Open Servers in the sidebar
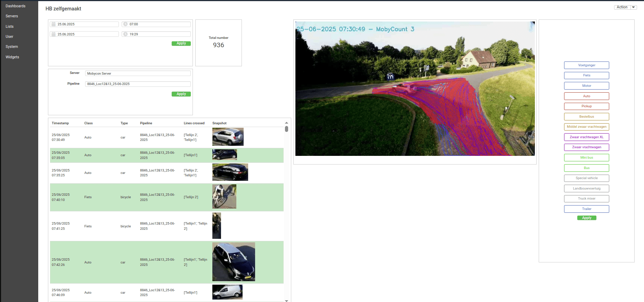This screenshot has width=644, height=302. click(x=12, y=16)
